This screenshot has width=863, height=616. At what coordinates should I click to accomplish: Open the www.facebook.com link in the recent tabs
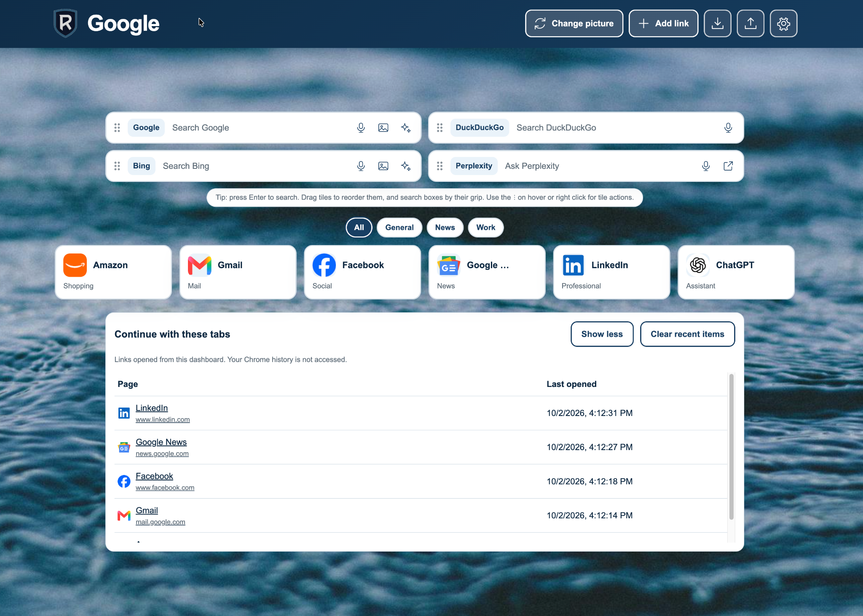165,488
